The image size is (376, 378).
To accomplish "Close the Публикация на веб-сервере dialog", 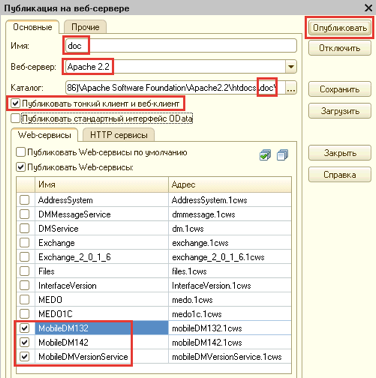I will pyautogui.click(x=368, y=8).
